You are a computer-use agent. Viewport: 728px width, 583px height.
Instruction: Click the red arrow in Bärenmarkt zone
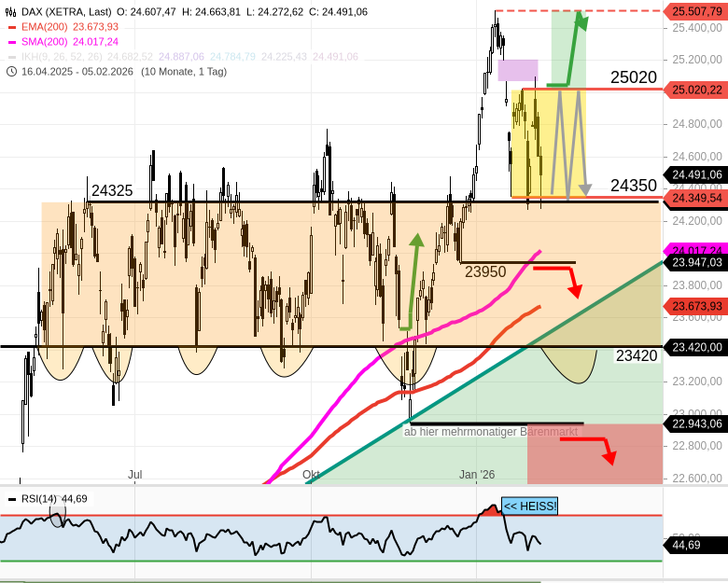click(592, 446)
